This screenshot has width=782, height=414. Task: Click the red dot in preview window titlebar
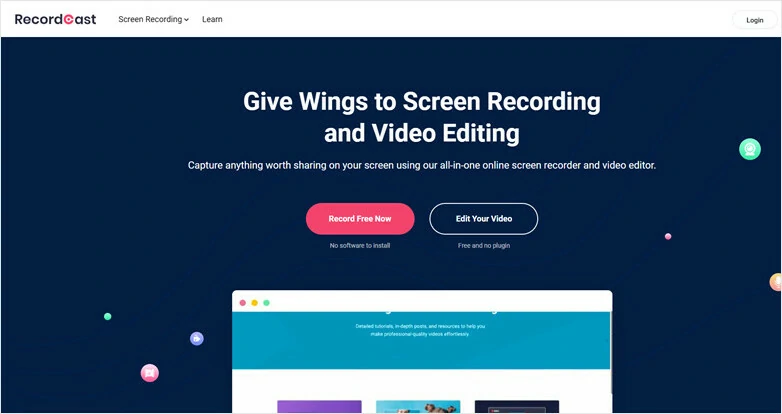coord(243,303)
